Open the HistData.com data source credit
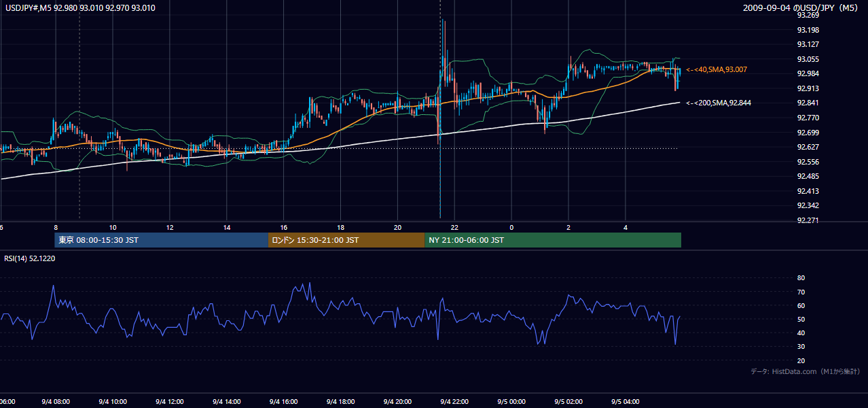 (x=806, y=372)
